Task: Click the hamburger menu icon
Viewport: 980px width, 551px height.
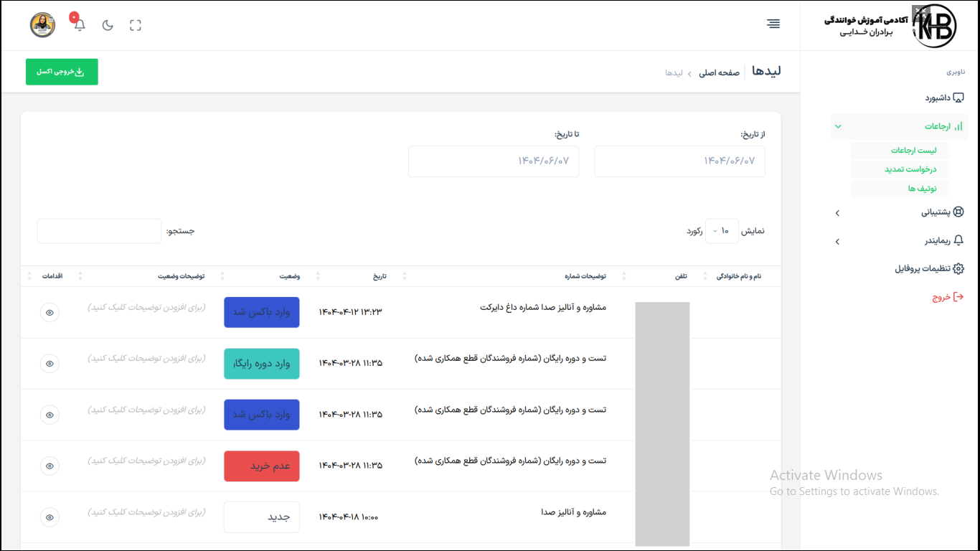Action: coord(773,24)
